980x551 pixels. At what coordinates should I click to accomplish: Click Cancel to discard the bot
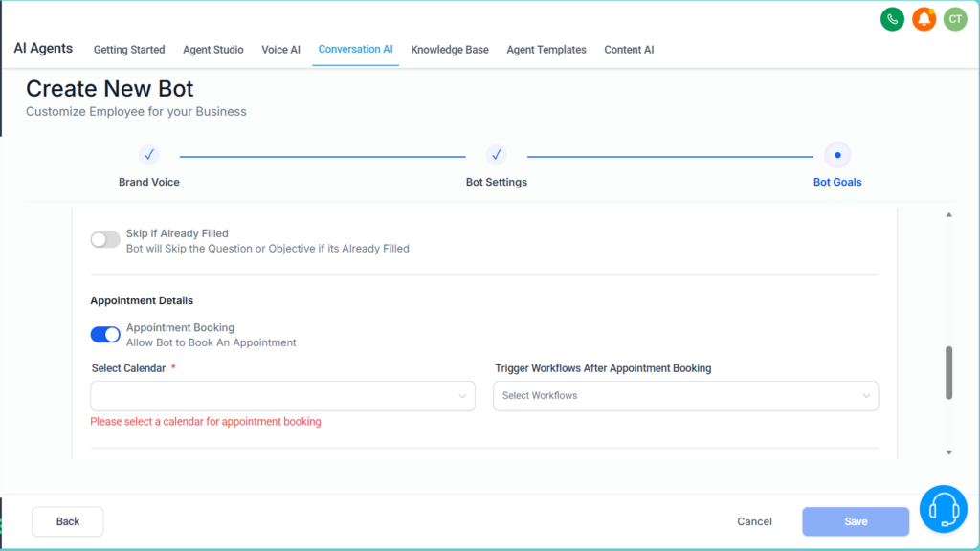pos(754,521)
